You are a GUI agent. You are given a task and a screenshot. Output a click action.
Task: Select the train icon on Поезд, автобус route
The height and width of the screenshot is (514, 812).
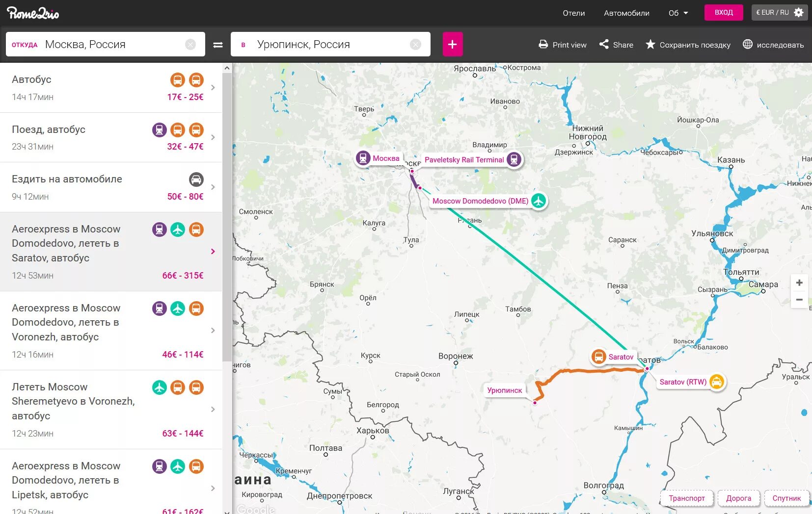[159, 129]
